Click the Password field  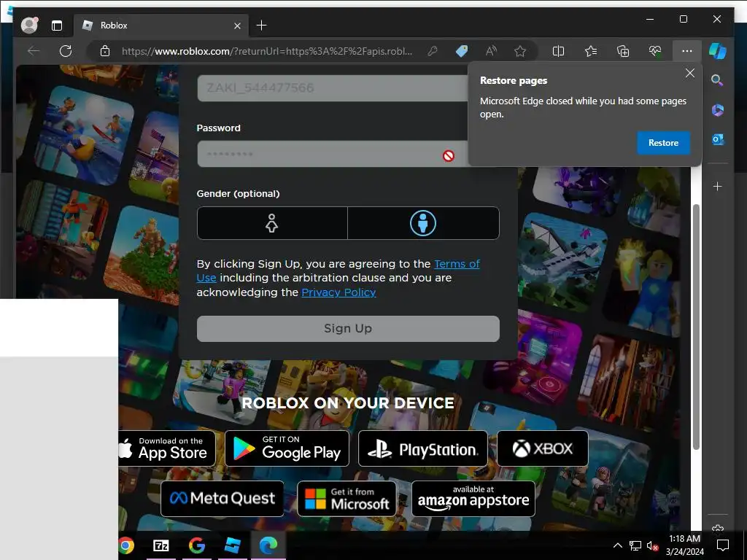333,154
